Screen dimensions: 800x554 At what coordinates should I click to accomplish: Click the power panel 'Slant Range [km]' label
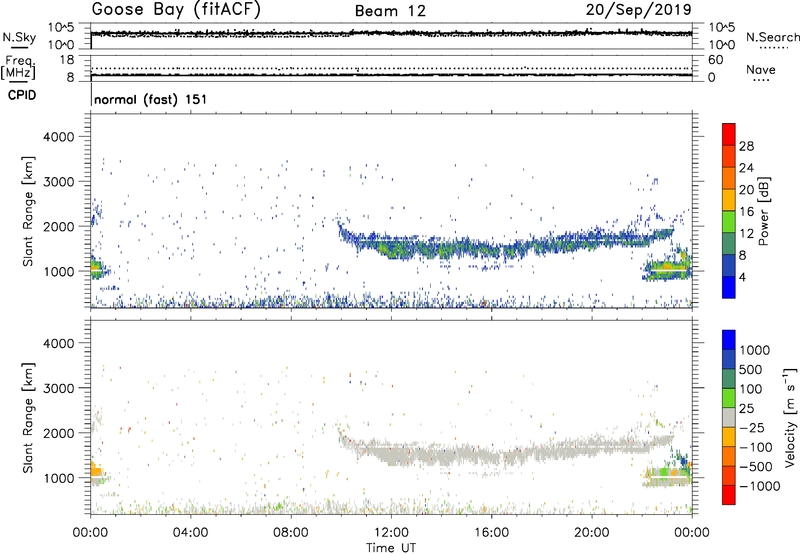coord(28,211)
